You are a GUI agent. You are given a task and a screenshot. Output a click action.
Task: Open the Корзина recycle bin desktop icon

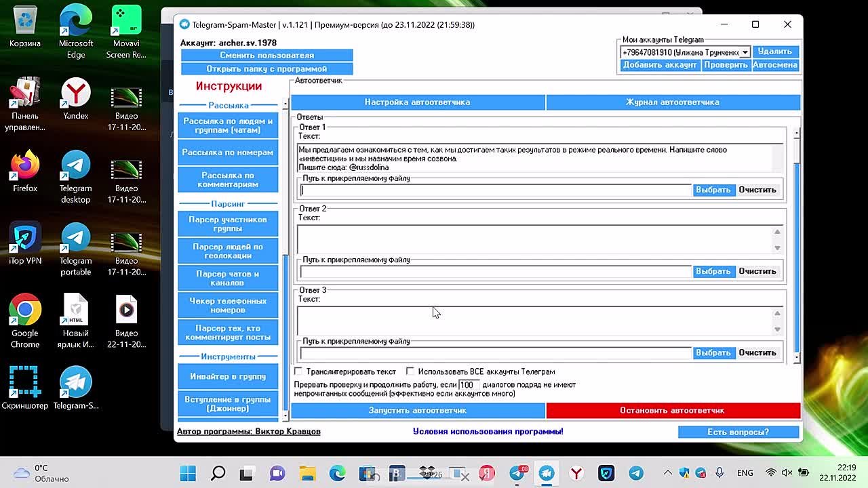tap(25, 27)
